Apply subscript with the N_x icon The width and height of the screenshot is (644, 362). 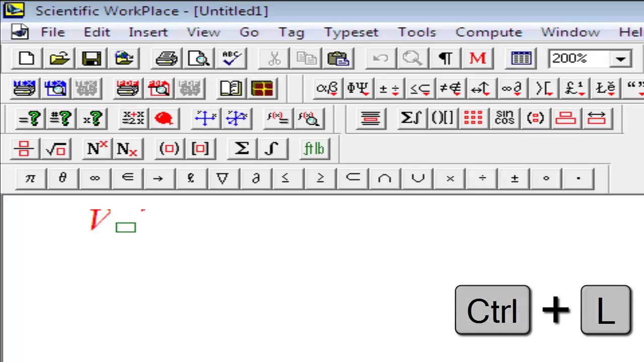click(127, 149)
